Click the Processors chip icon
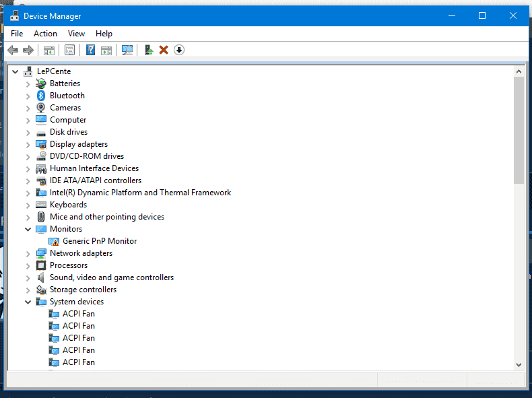The width and height of the screenshot is (532, 398). [41, 265]
